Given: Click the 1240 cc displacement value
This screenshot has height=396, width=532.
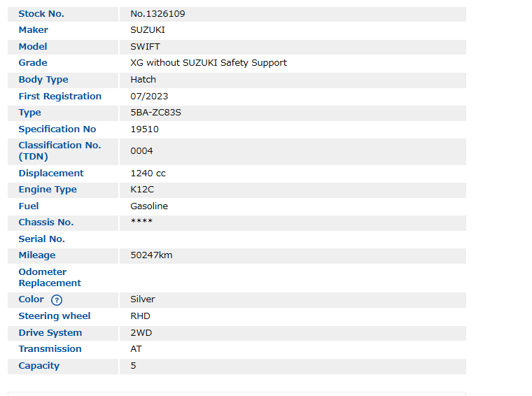Looking at the screenshot, I should [148, 174].
